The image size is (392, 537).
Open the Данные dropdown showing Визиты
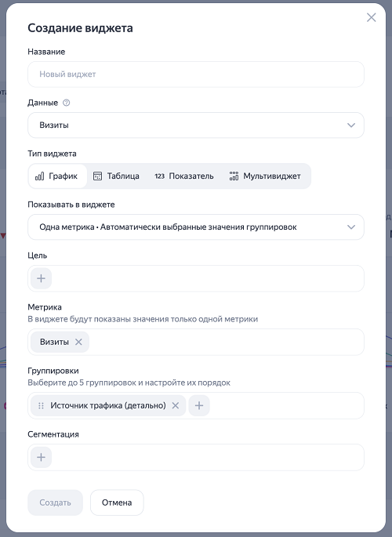tap(196, 125)
